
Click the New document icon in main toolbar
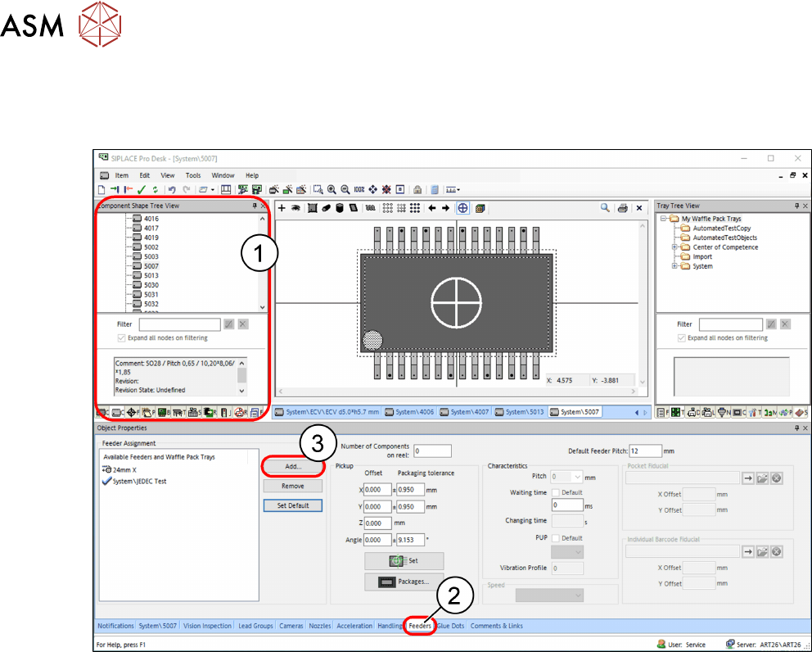click(x=102, y=190)
